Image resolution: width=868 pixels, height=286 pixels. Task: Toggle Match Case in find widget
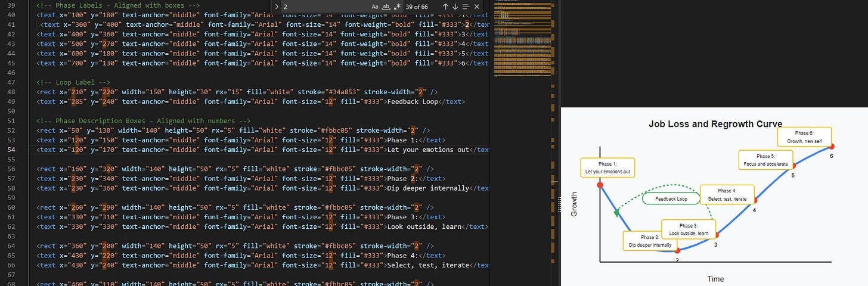tap(375, 7)
